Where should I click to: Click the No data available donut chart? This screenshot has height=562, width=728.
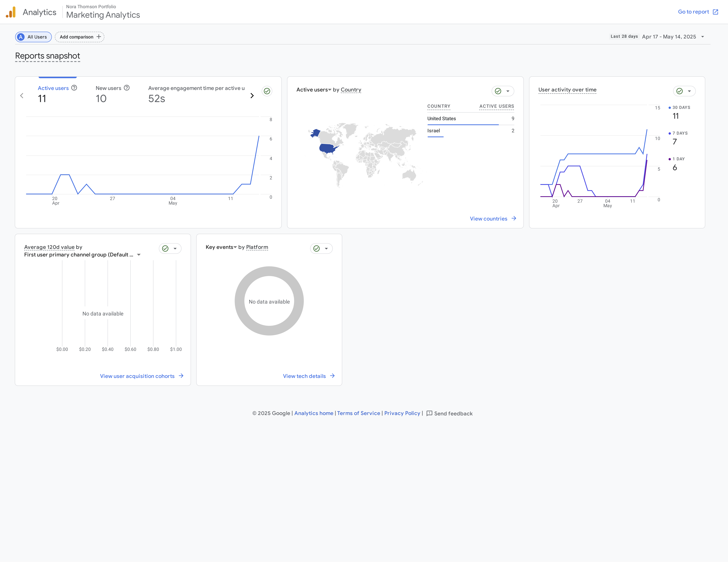(x=269, y=301)
